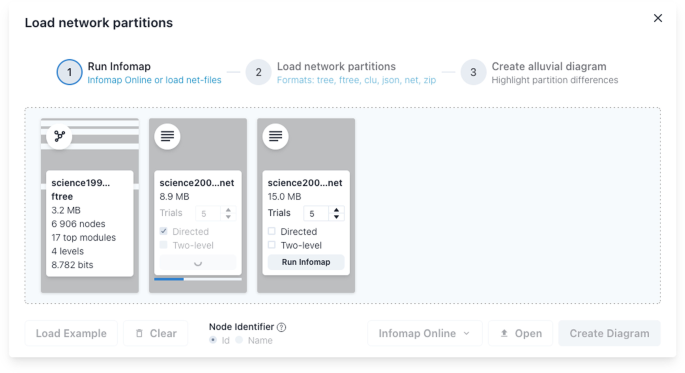Toggle Directed checkbox on 8.9 MB card
This screenshot has height=373, width=685.
pyautogui.click(x=163, y=231)
